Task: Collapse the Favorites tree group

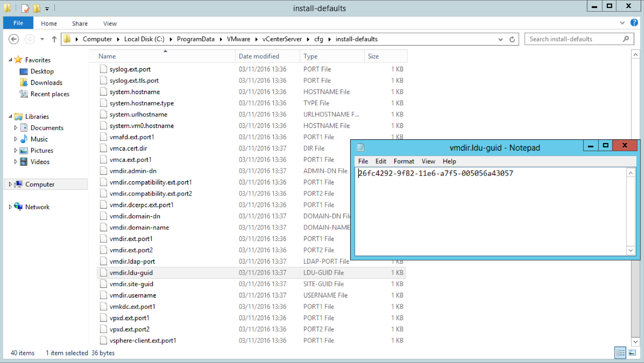Action: click(10, 60)
